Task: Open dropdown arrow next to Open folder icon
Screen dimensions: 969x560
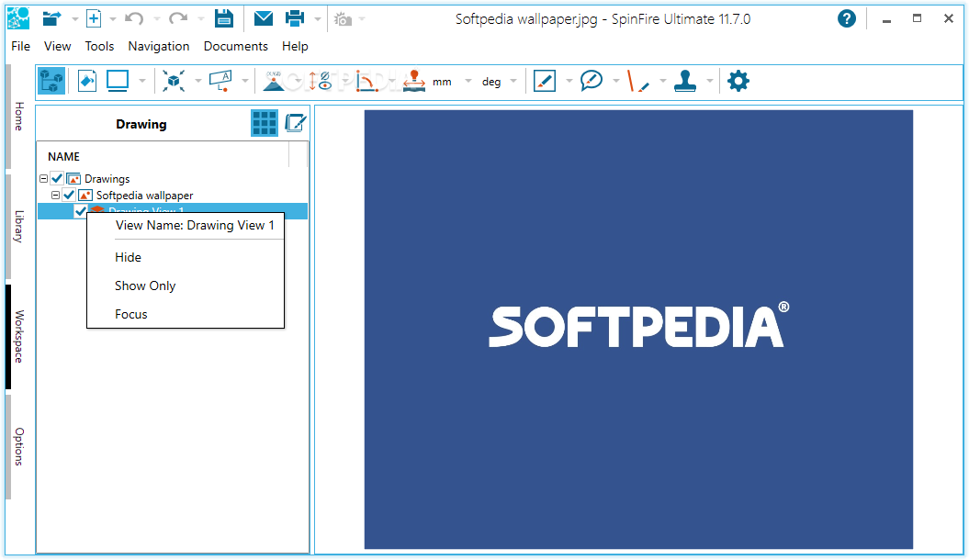Action: point(74,19)
